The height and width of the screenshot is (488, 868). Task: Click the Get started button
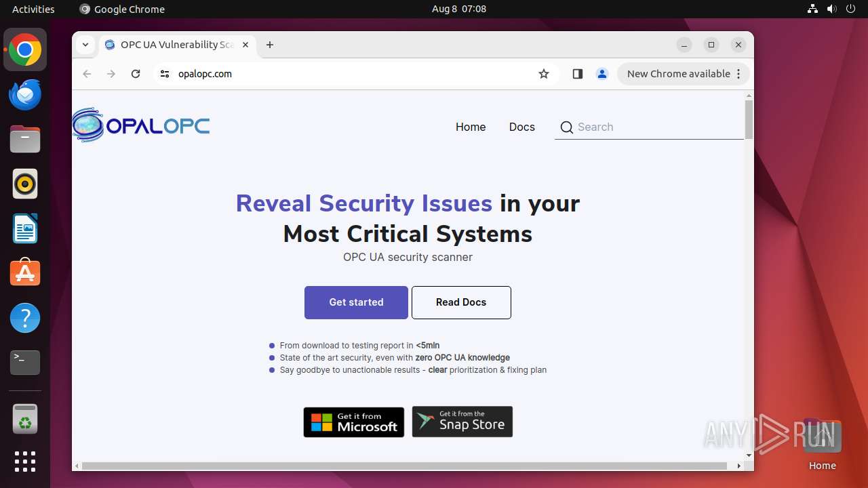pyautogui.click(x=356, y=302)
